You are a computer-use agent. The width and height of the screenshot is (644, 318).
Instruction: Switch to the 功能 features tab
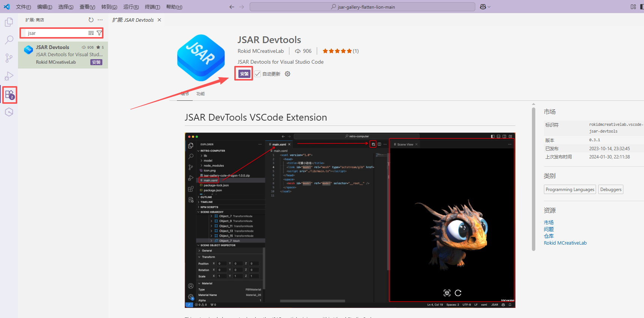coord(201,94)
